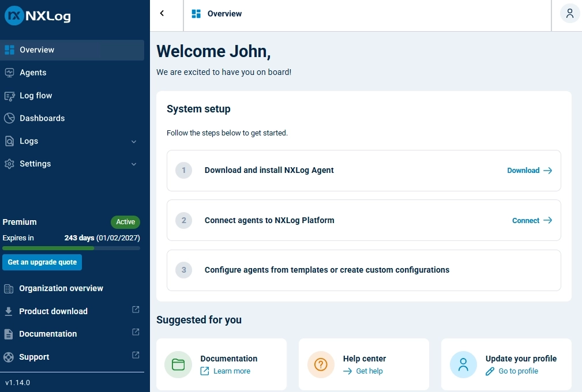This screenshot has width=582, height=392.
Task: Click the arrow next to Connect
Action: click(548, 220)
